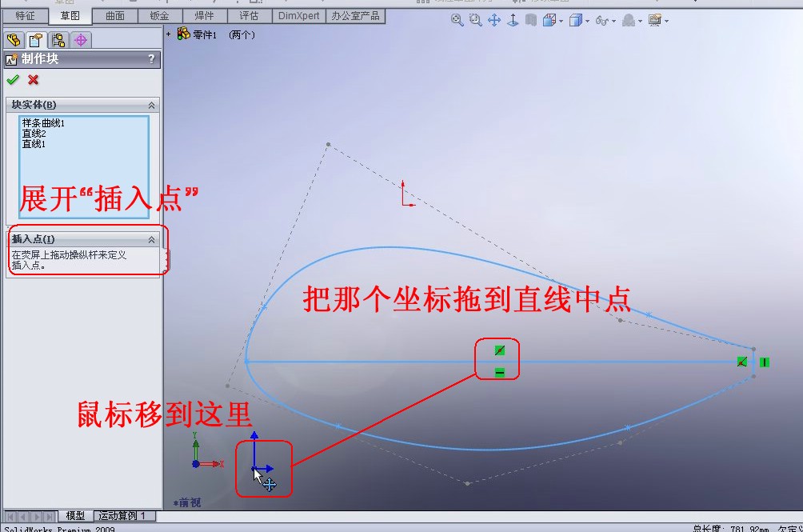Screen dimensions: 803x532
Task: Click the 零件1 part icon in viewport
Action: tap(183, 34)
